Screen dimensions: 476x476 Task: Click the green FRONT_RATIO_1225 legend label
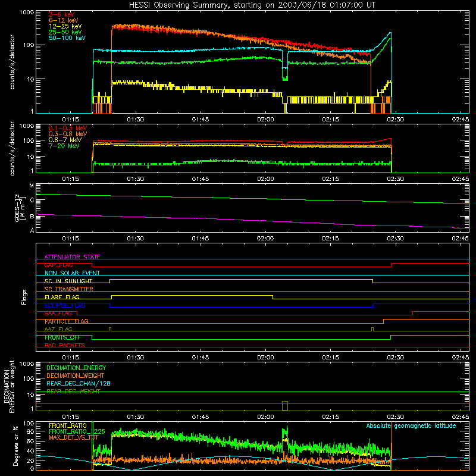pyautogui.click(x=77, y=431)
